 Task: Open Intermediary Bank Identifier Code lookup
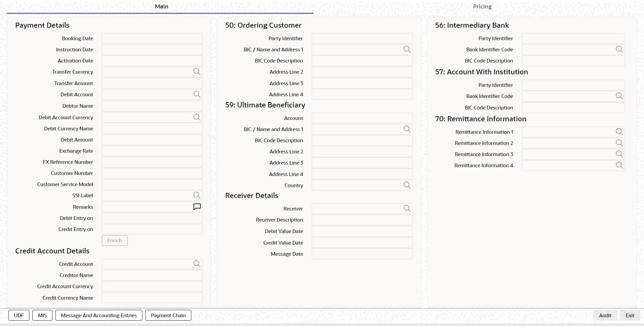coord(619,49)
